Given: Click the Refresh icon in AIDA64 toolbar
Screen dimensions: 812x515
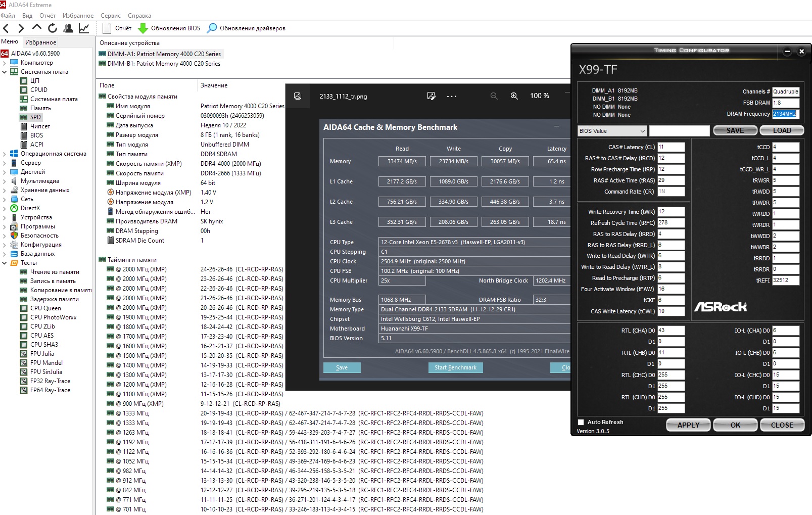Looking at the screenshot, I should pos(53,28).
